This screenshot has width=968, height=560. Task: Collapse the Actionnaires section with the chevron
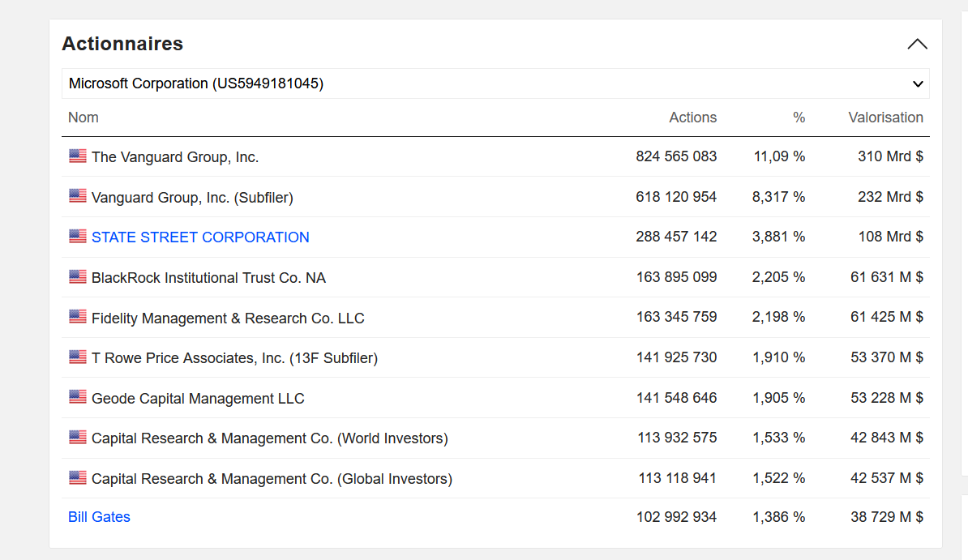(x=917, y=44)
